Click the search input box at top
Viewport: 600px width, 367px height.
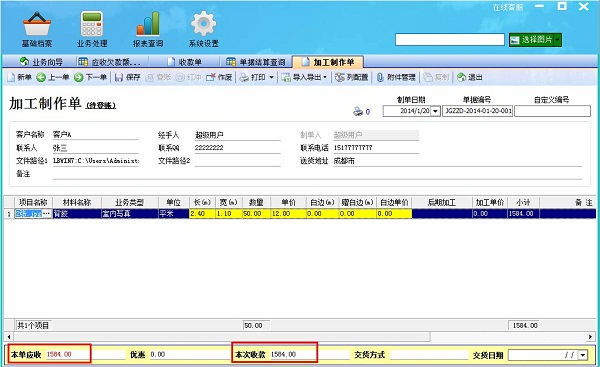(450, 39)
